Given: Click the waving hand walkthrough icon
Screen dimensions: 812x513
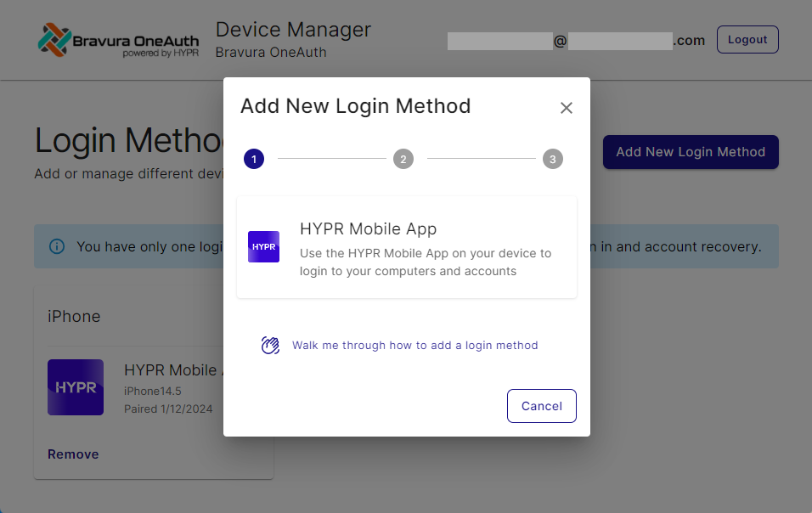Looking at the screenshot, I should [270, 345].
